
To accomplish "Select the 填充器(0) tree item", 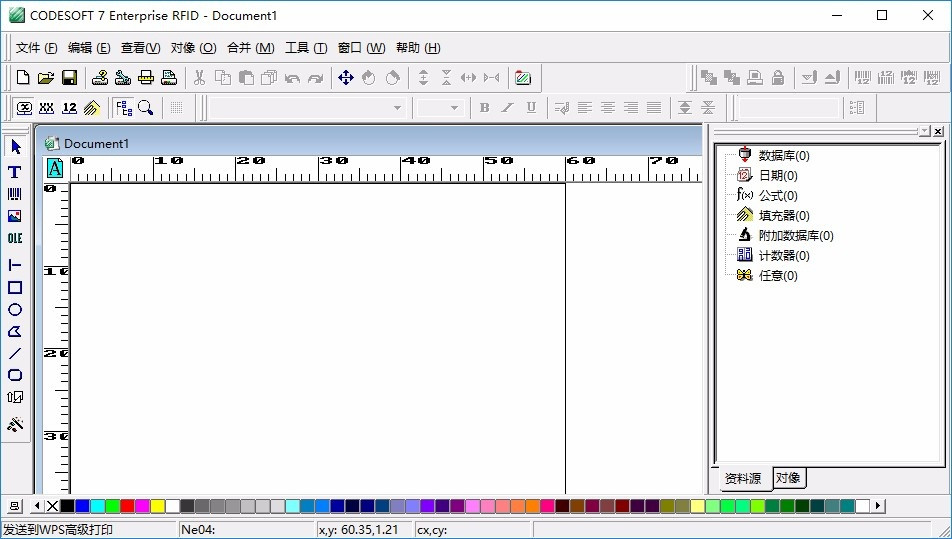I will tap(784, 215).
